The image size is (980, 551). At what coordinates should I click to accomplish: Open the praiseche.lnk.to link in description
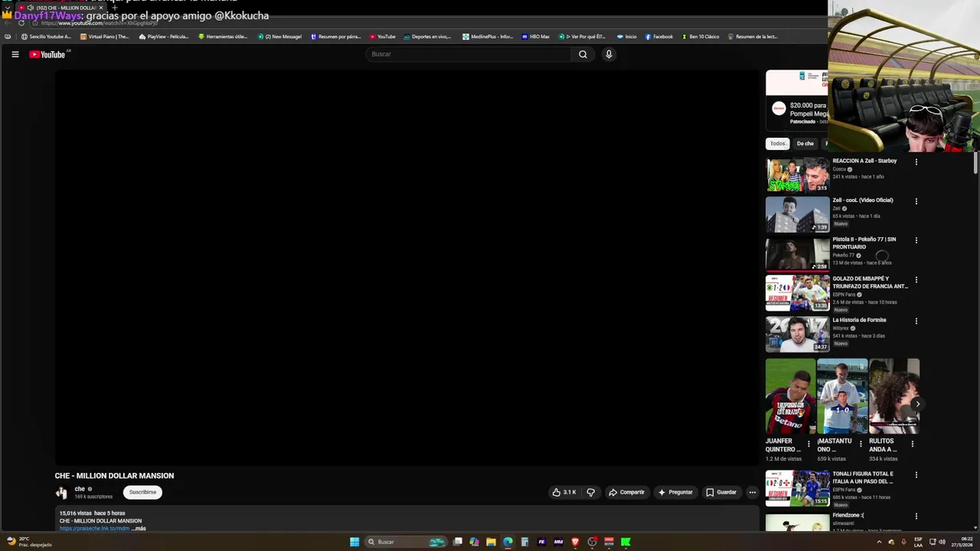pyautogui.click(x=94, y=528)
